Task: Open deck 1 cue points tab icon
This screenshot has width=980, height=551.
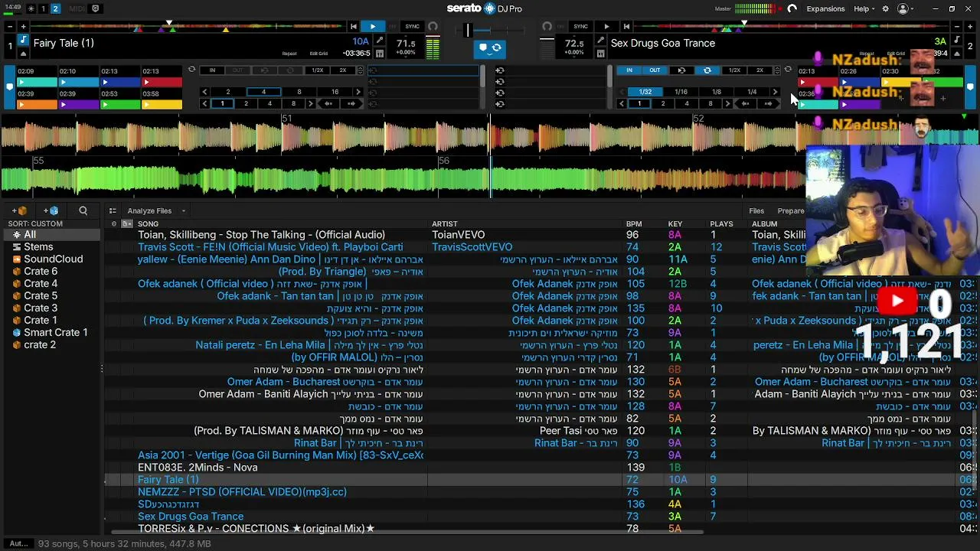Action: coord(9,87)
